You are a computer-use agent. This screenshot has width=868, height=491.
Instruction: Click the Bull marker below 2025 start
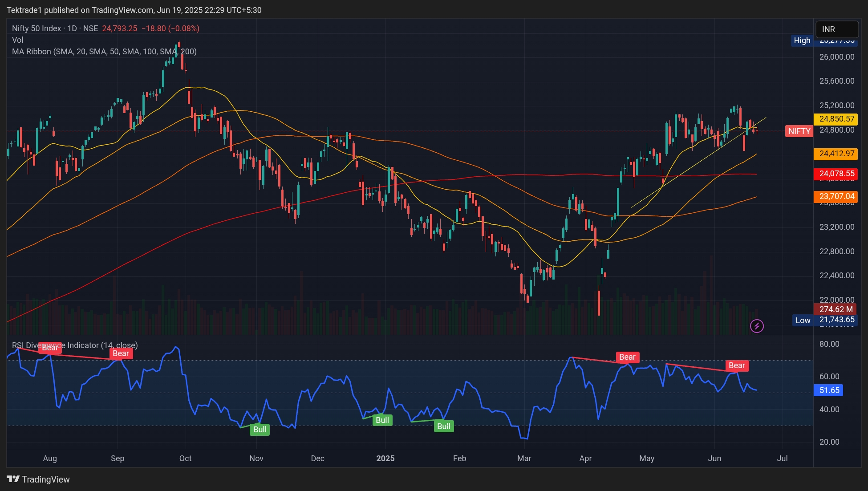point(382,420)
